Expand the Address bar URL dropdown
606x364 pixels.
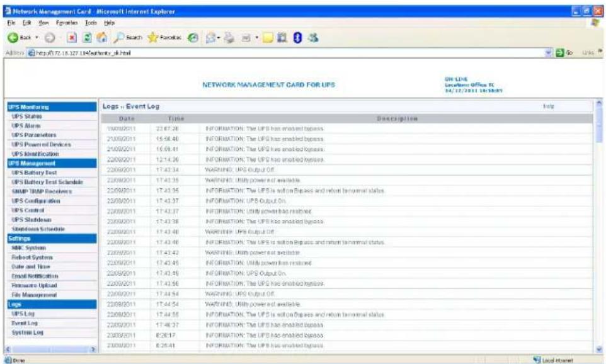point(549,52)
